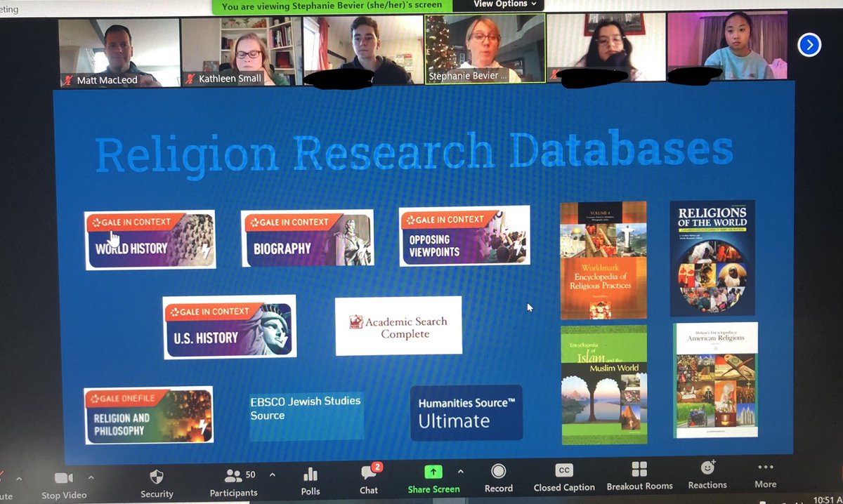The width and height of the screenshot is (843, 504).
Task: Expand the Share Screen options caret
Action: (x=461, y=472)
